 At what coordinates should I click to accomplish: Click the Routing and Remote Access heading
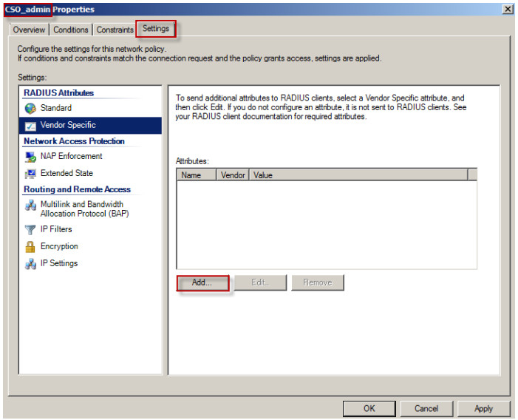coord(77,190)
